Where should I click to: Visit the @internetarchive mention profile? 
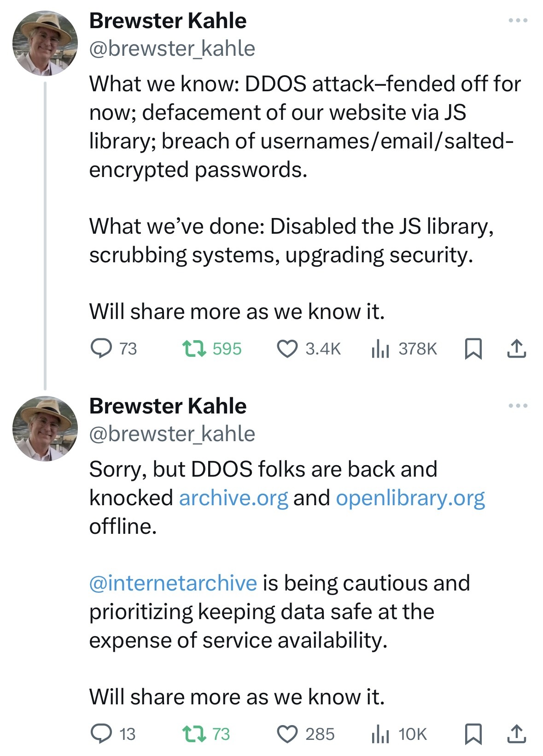pyautogui.click(x=173, y=583)
